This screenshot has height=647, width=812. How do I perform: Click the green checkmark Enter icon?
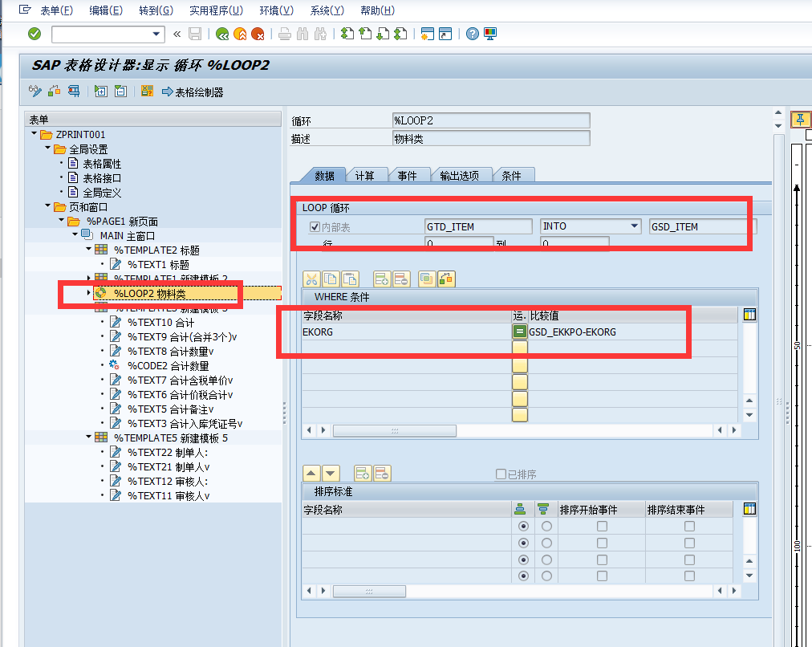pyautogui.click(x=35, y=34)
